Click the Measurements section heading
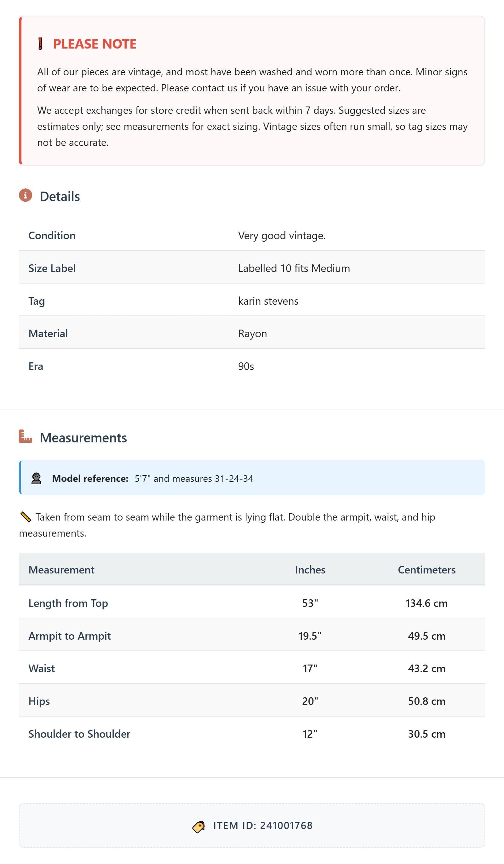The height and width of the screenshot is (864, 504). click(83, 438)
